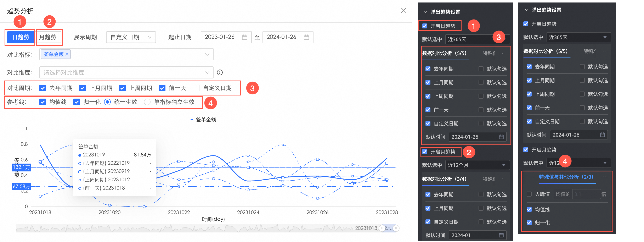Select the 日趋势 tab
The height and width of the screenshot is (242, 644).
tap(21, 37)
